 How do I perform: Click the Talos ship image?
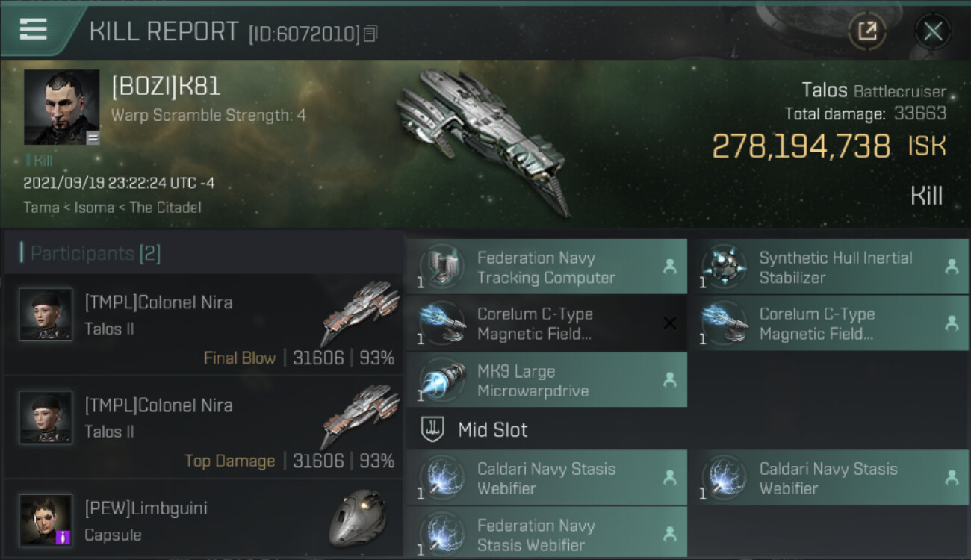click(485, 140)
